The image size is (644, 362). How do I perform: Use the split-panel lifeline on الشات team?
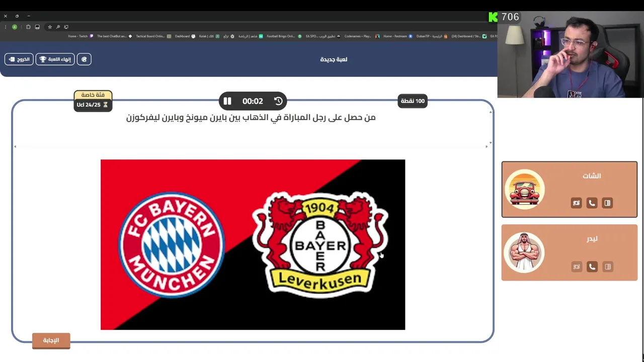pos(607,203)
